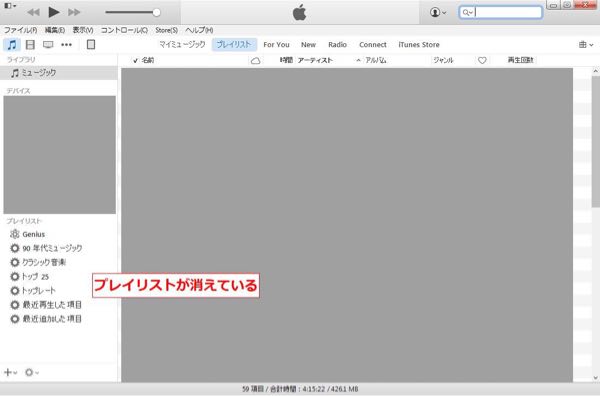
Task: Open the iTunes Store tab
Action: [x=419, y=45]
